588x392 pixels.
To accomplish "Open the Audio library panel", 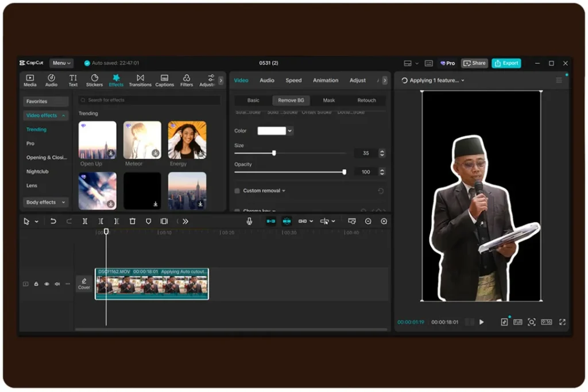I will (51, 80).
